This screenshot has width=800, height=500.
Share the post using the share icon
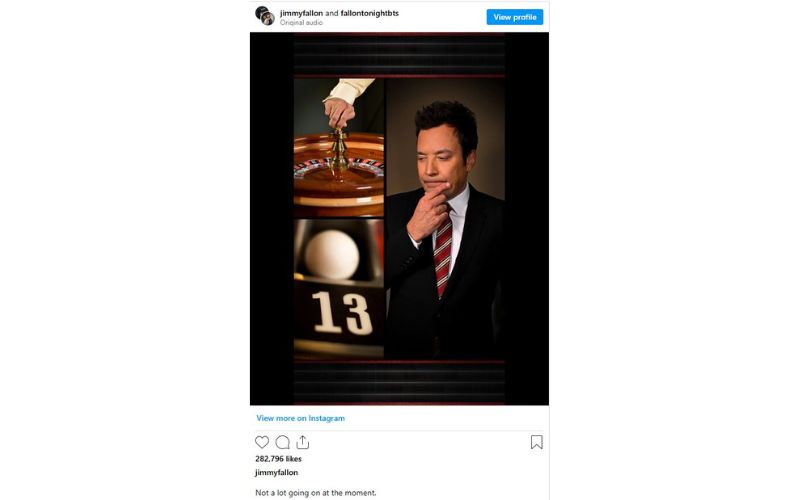(x=303, y=442)
